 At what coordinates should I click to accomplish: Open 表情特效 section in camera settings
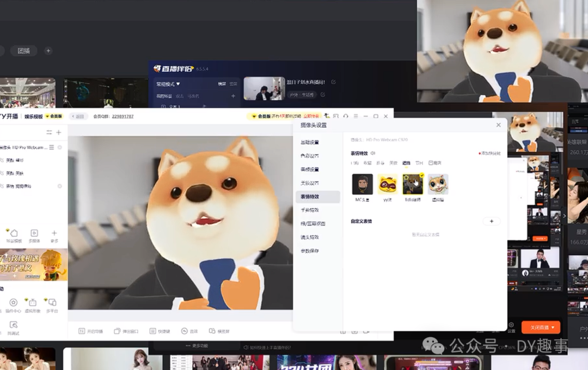317,197
